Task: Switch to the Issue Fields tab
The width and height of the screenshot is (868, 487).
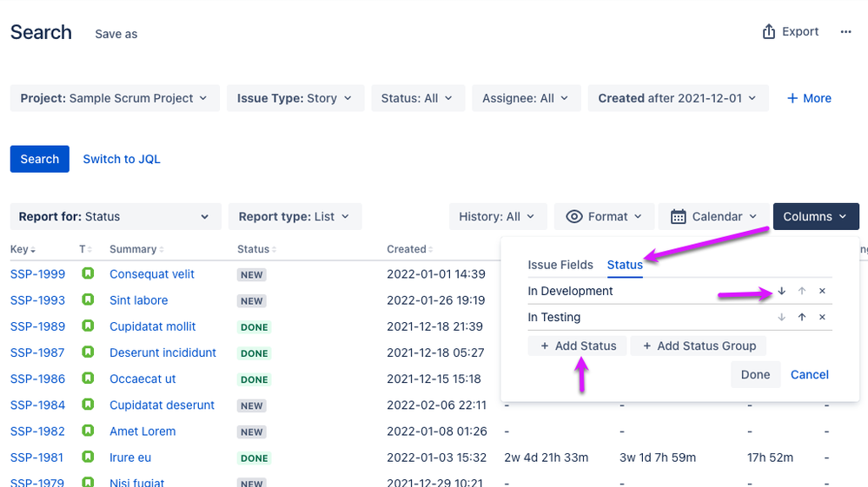Action: 560,265
